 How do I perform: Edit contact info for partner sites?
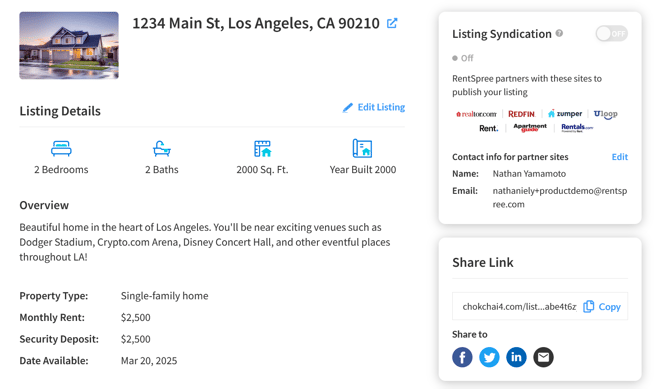[x=620, y=157]
